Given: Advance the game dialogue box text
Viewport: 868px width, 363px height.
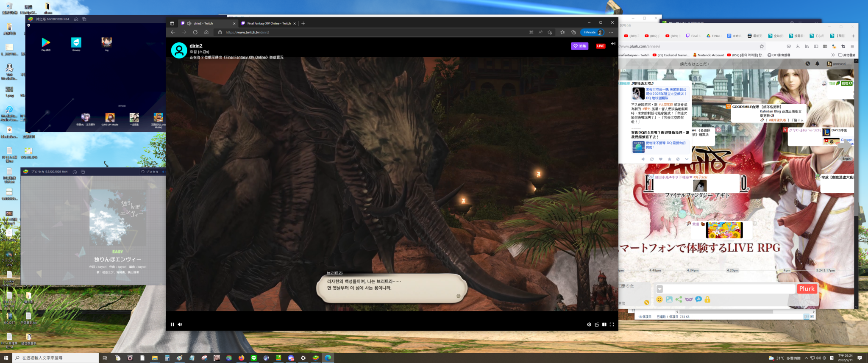Looking at the screenshot, I should [392, 288].
